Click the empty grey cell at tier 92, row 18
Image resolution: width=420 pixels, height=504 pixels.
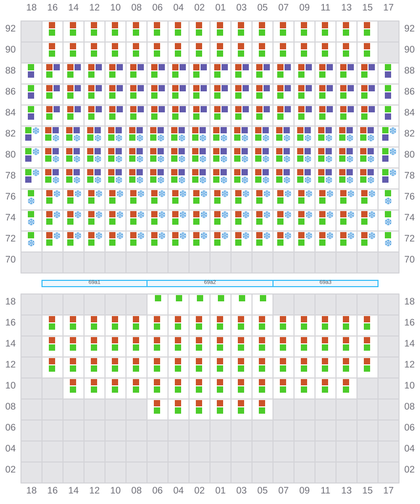(31, 31)
